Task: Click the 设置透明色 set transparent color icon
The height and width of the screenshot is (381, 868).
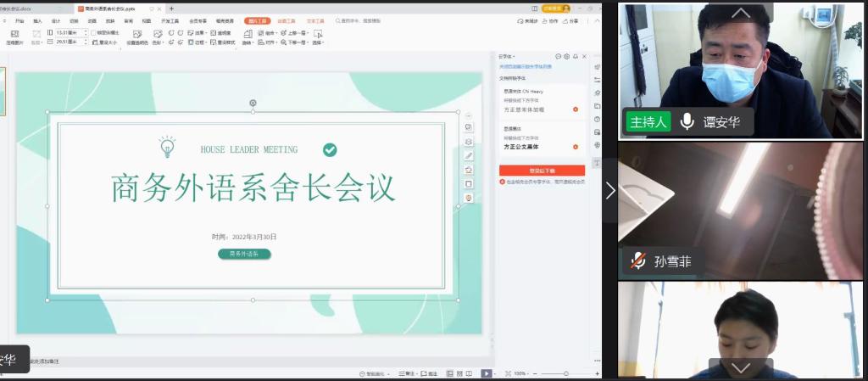Action: click(136, 34)
